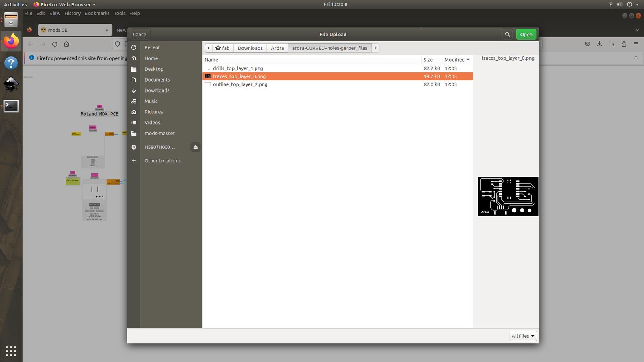Image resolution: width=644 pixels, height=362 pixels.
Task: Cancel the File Upload dialog
Action: [x=140, y=34]
